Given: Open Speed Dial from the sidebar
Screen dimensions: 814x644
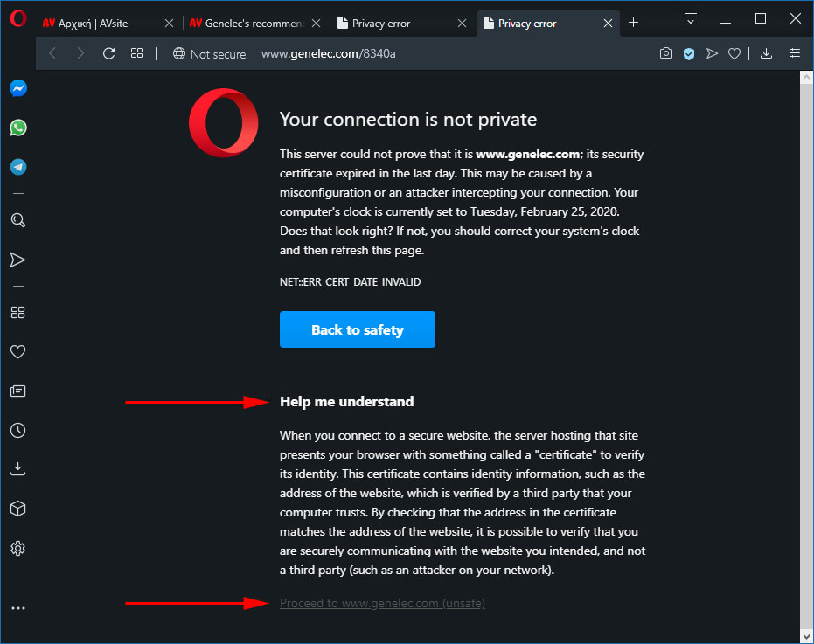Looking at the screenshot, I should (18, 313).
